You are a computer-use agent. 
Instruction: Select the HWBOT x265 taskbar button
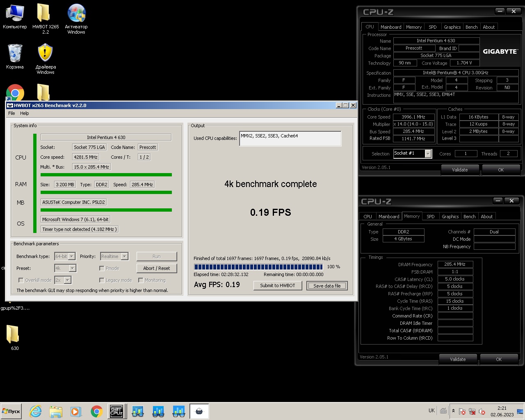(199, 411)
